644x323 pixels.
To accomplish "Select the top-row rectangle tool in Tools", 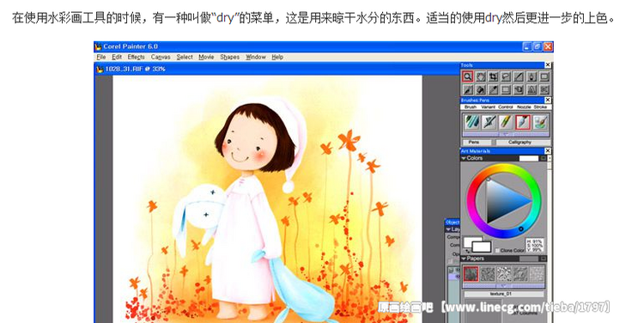I will pos(544,76).
